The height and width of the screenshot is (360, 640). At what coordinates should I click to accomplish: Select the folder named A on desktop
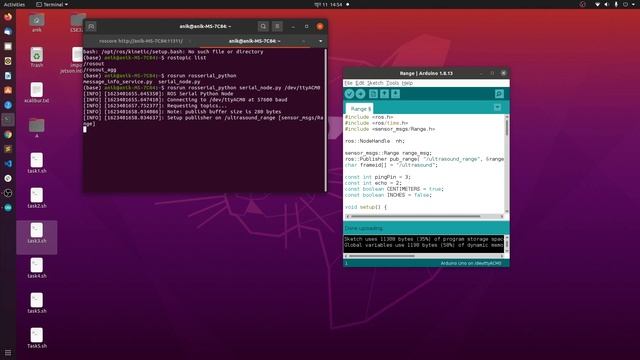pyautogui.click(x=37, y=128)
